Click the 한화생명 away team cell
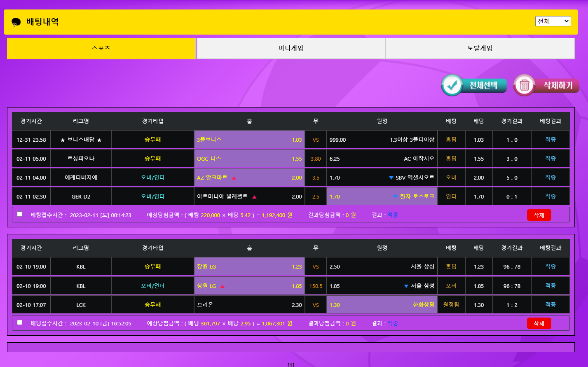The height and width of the screenshot is (367, 588). [382, 305]
